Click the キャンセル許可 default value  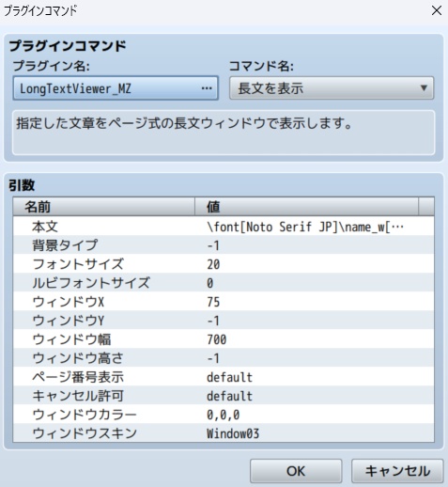coord(229,396)
